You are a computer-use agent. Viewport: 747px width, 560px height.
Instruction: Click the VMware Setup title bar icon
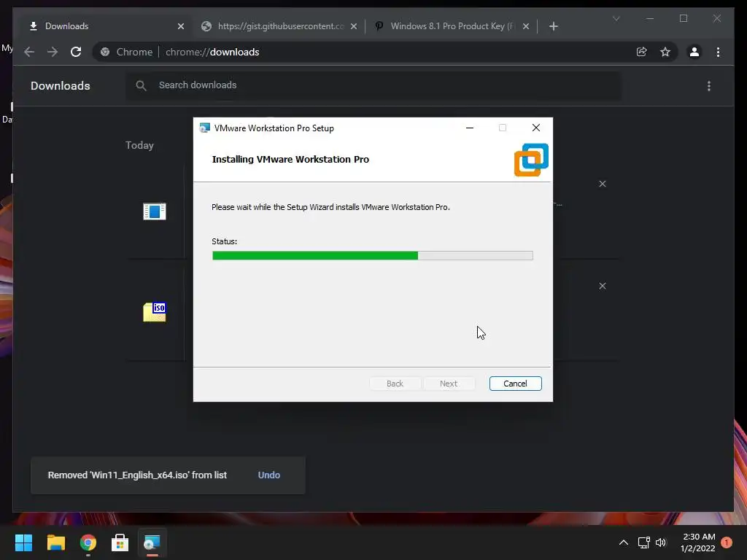coord(204,128)
